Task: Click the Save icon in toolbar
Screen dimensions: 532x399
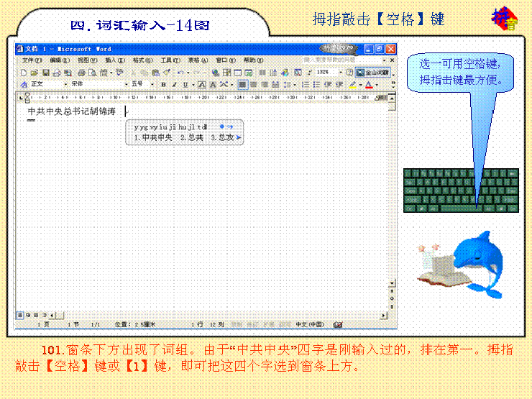Action: pos(46,73)
